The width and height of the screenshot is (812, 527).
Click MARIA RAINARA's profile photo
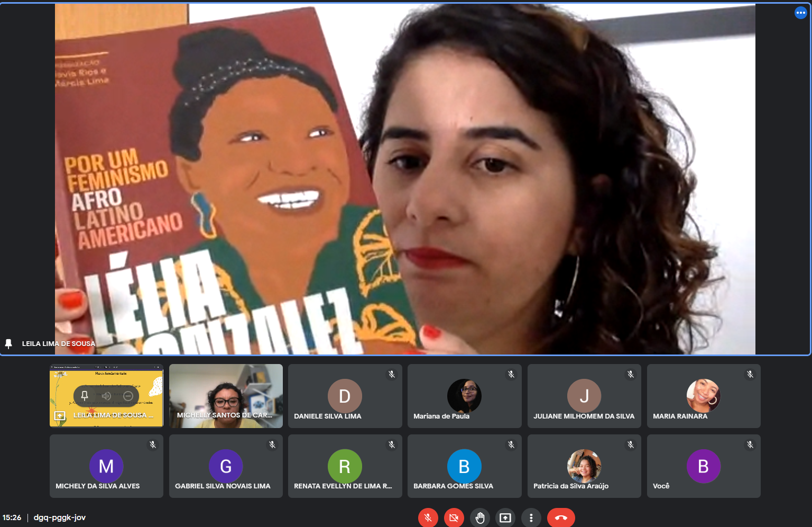pyautogui.click(x=704, y=396)
